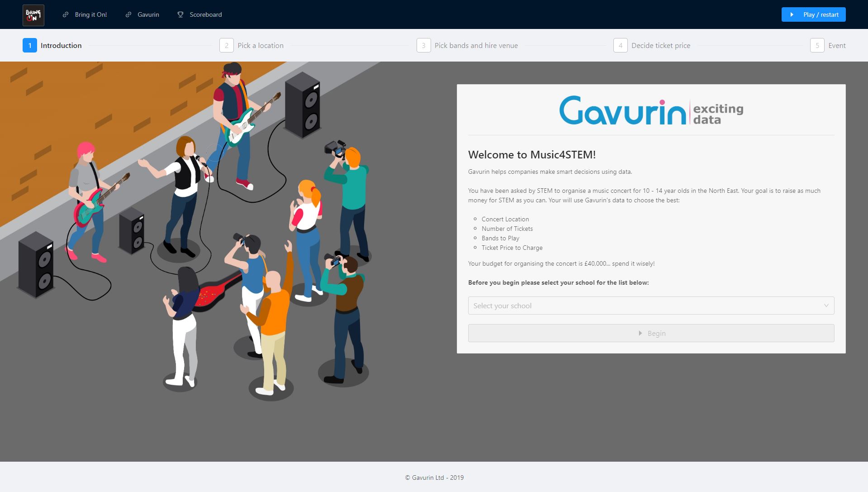
Task: Click the chain icon beside Bring it On!
Action: click(66, 14)
